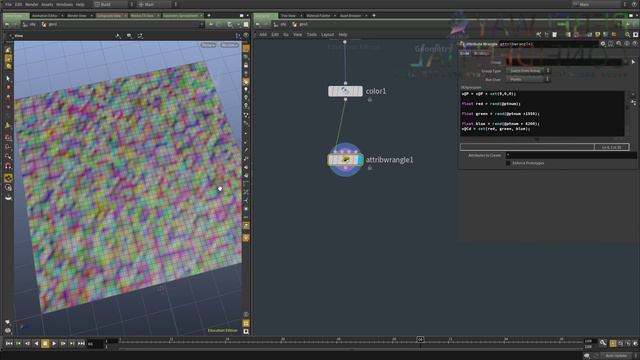Click the view tool icon in viewport header
The width and height of the screenshot is (640, 360).
pos(11,36)
